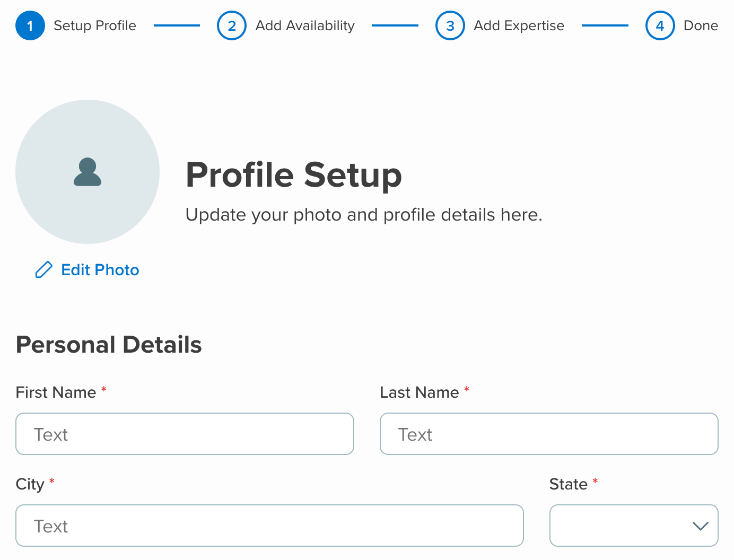734x560 pixels.
Task: Click the pencil icon beside Edit Photo
Action: (x=44, y=270)
